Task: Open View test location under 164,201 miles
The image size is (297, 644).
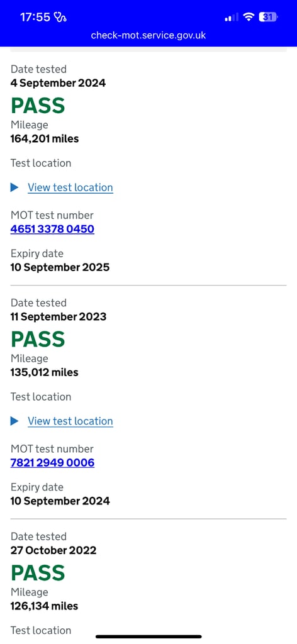Action: pos(70,187)
